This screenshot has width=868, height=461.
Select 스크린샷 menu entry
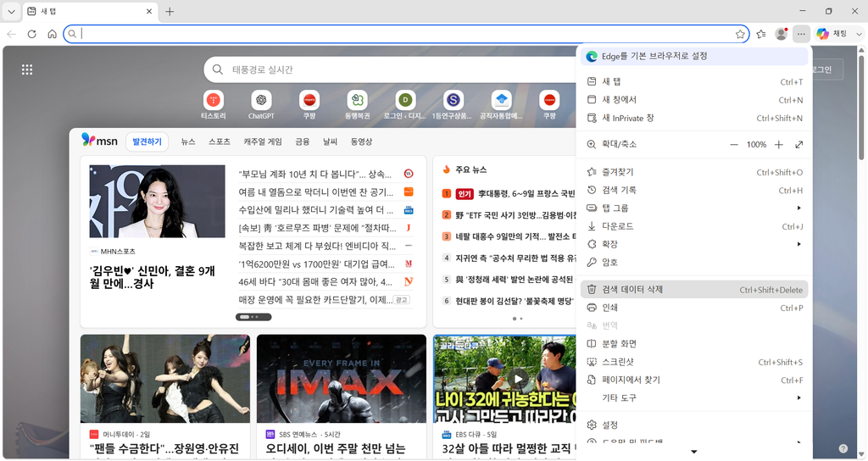click(694, 362)
